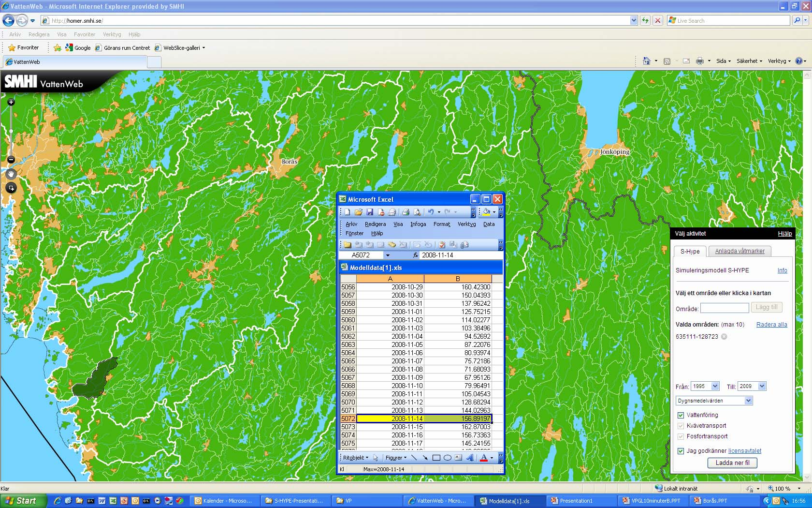Viewport: 812px width, 508px height.
Task: Click the fx insert function button
Action: tap(415, 255)
